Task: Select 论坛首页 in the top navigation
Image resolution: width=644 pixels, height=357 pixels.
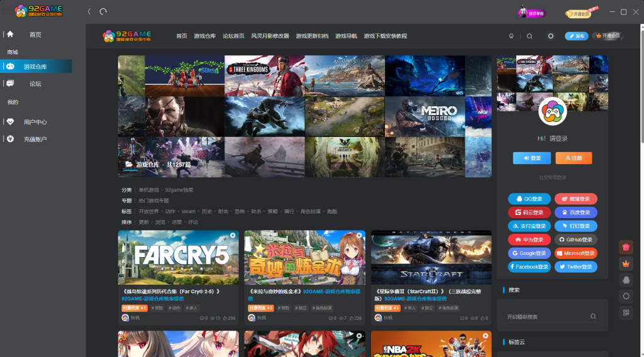Action: pyautogui.click(x=233, y=36)
